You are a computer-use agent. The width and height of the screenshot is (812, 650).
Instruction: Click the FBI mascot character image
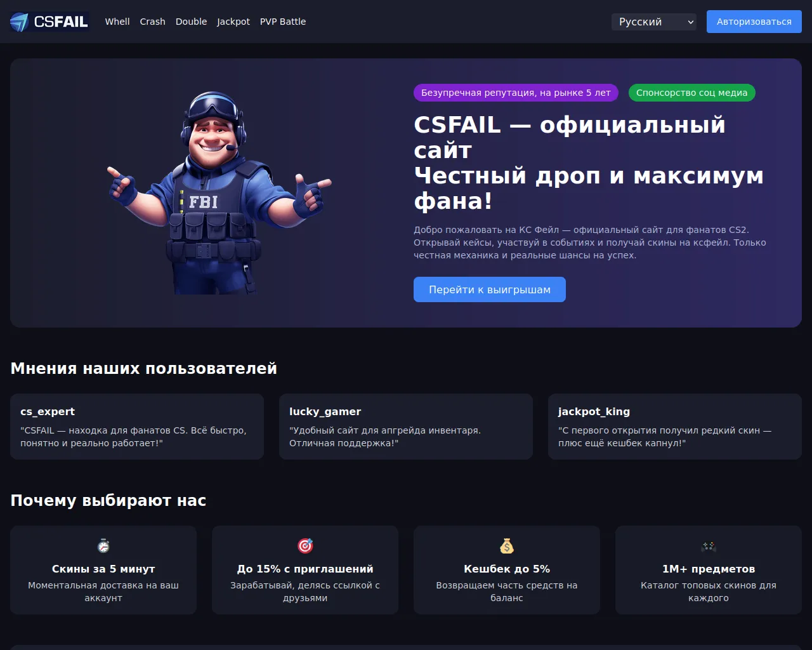pos(219,193)
